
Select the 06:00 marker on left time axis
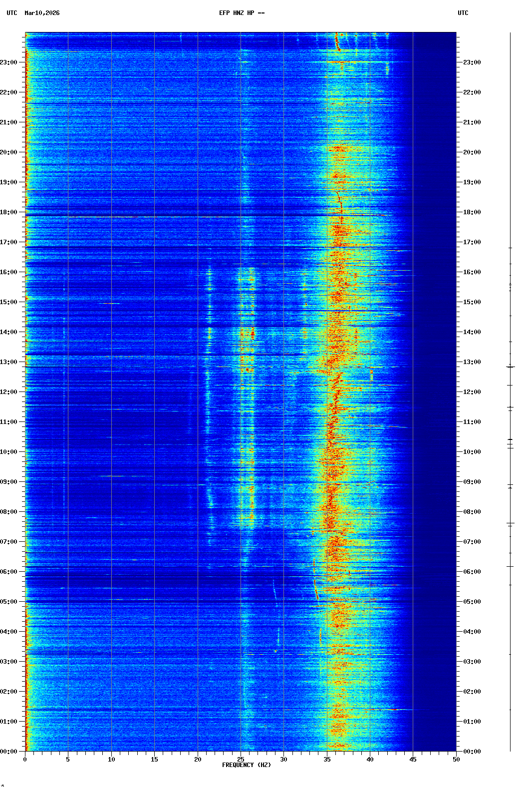(9, 572)
